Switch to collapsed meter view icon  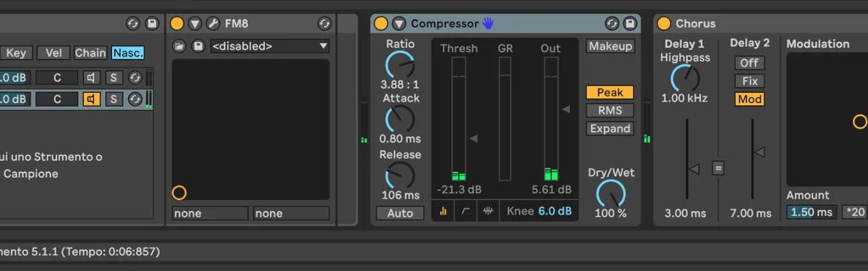tap(443, 211)
